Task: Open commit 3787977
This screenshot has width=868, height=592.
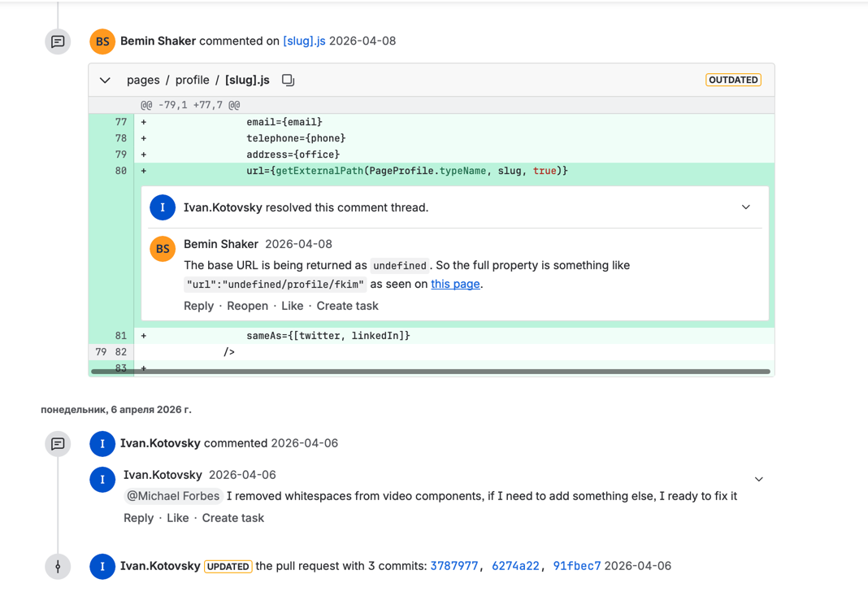Action: click(x=454, y=566)
